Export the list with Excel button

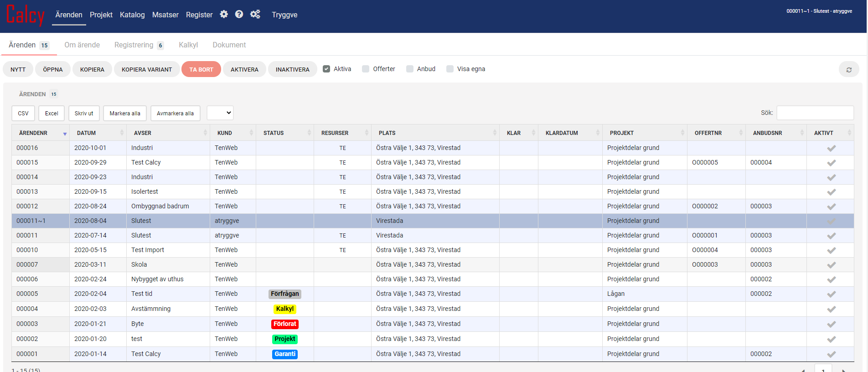pos(52,114)
